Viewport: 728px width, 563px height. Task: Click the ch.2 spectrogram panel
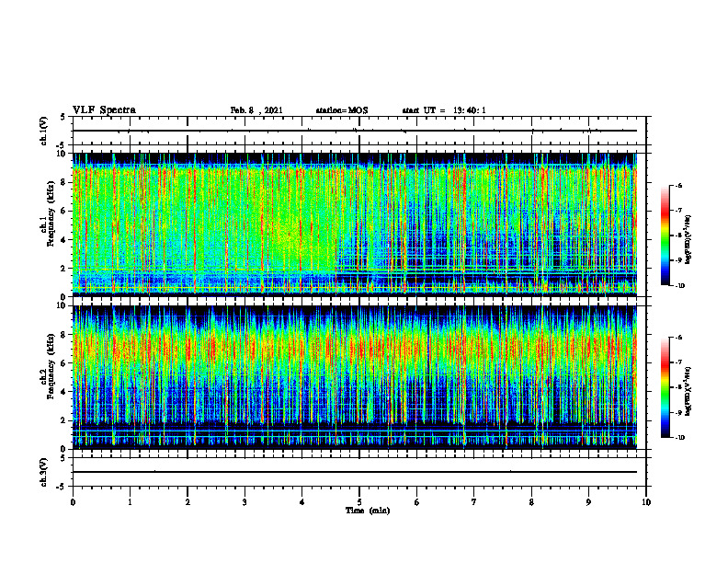click(x=355, y=377)
